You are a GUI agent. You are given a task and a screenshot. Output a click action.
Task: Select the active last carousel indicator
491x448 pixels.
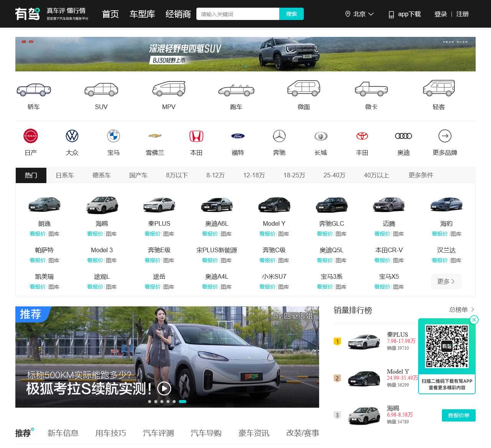point(183,402)
